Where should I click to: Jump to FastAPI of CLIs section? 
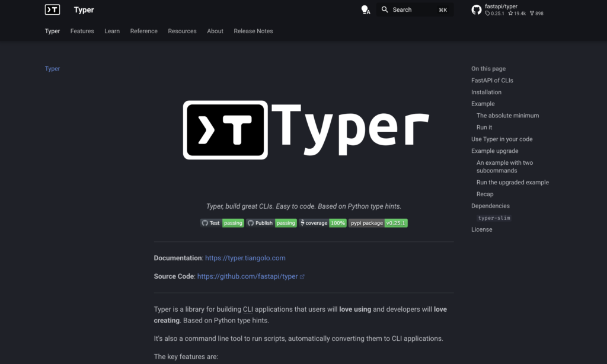(492, 80)
